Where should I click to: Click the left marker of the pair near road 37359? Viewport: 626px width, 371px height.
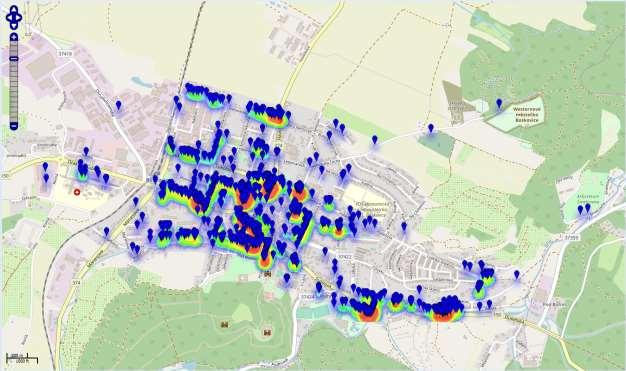tap(580, 210)
